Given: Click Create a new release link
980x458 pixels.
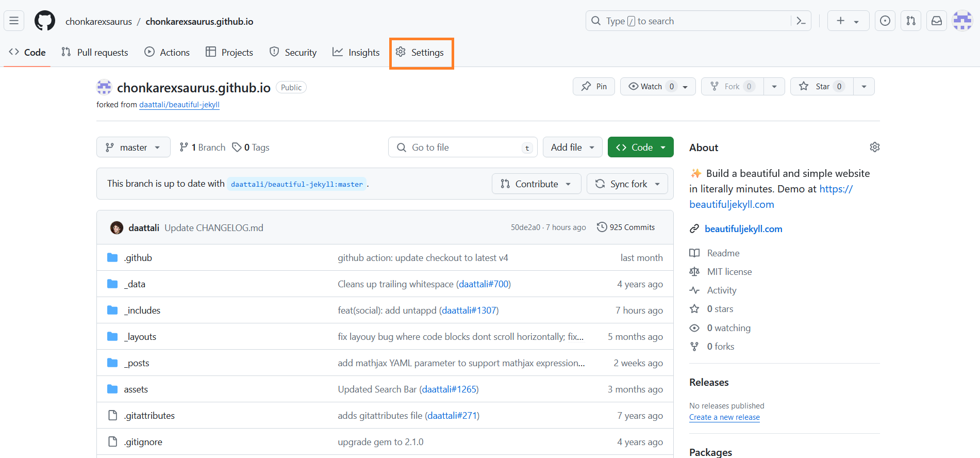Looking at the screenshot, I should click(x=724, y=417).
